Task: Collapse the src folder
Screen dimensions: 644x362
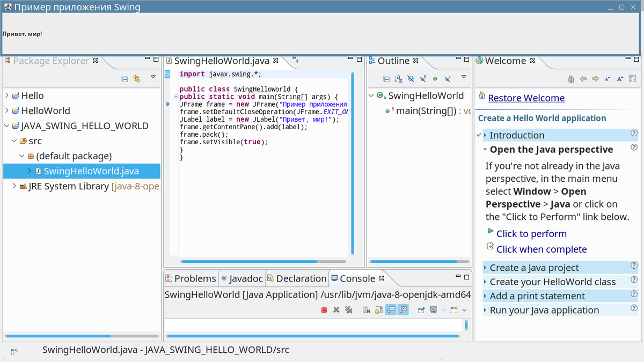Action: 14,141
